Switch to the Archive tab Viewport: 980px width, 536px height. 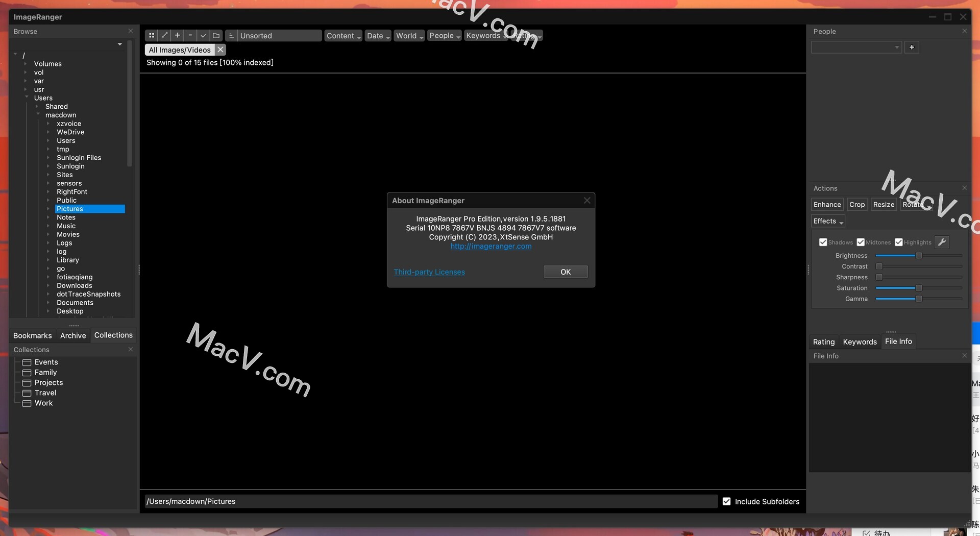[x=73, y=335]
